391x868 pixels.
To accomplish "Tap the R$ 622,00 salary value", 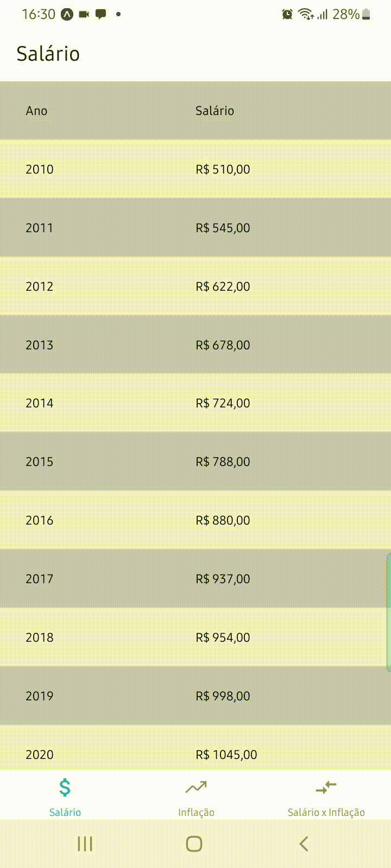I will tap(223, 286).
